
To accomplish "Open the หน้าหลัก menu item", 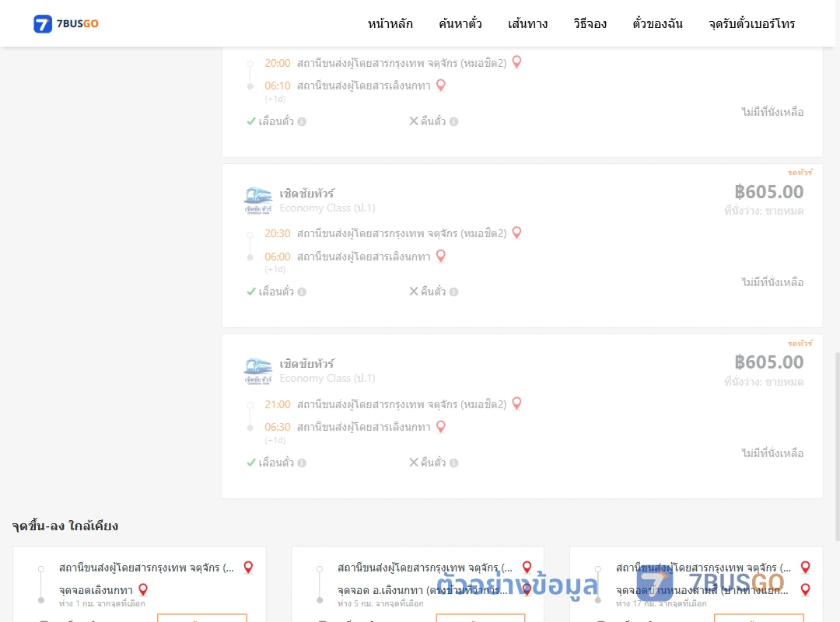I will (x=390, y=23).
